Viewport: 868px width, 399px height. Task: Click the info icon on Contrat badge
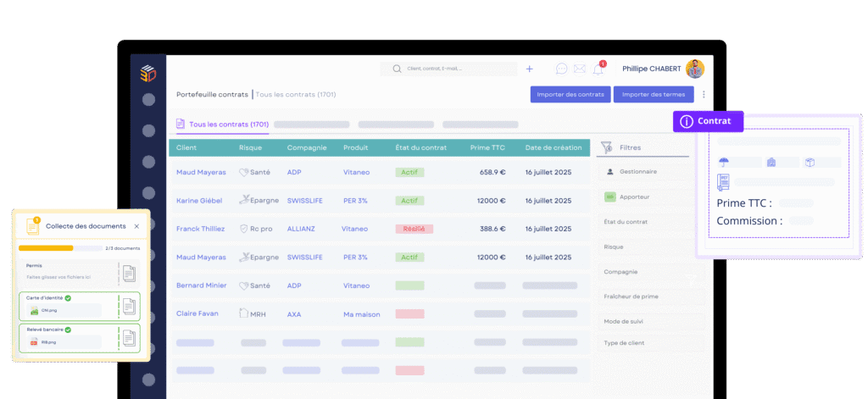pyautogui.click(x=687, y=121)
